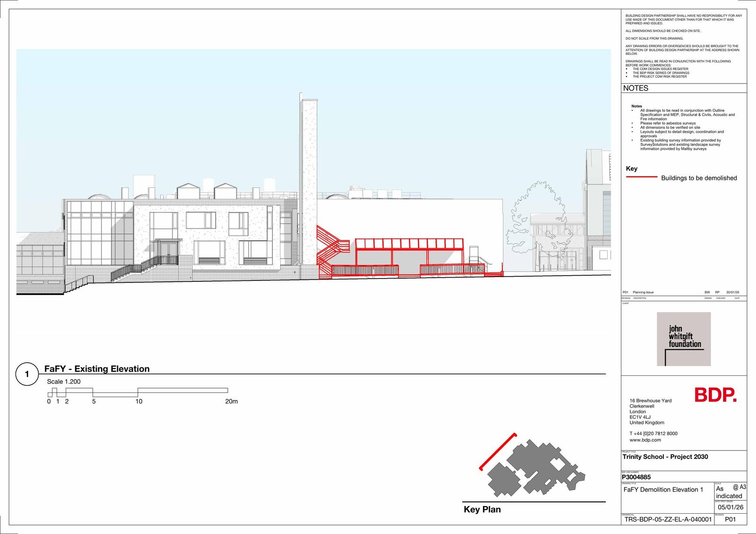Click the 20m mark on scale bar
The height and width of the screenshot is (534, 756).
point(231,401)
